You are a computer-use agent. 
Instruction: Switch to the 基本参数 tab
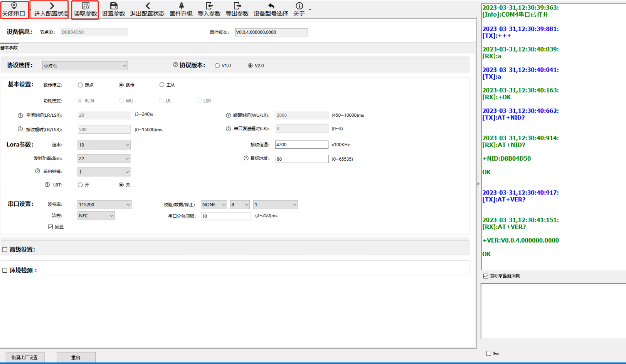[x=9, y=48]
